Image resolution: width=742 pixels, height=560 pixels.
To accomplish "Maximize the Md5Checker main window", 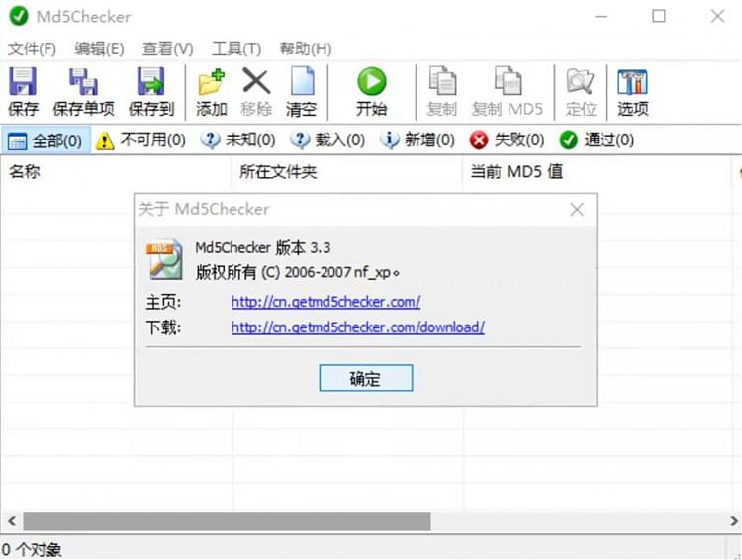I will [659, 16].
